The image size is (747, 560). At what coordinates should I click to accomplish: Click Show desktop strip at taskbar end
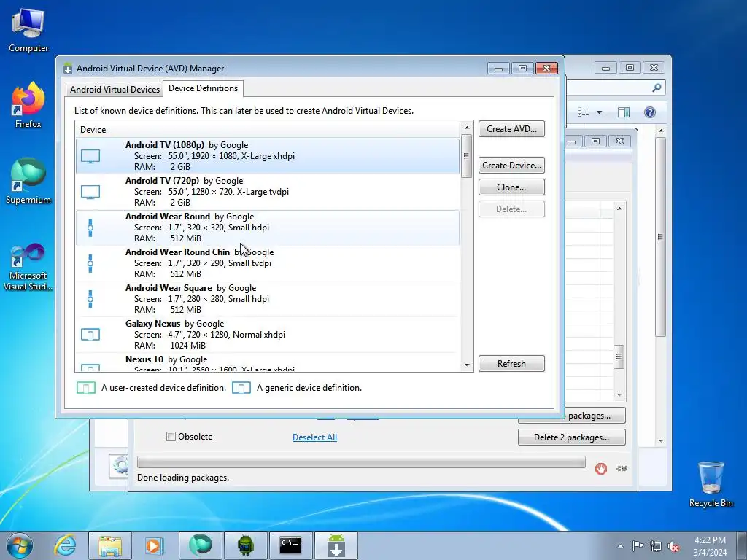click(742, 545)
